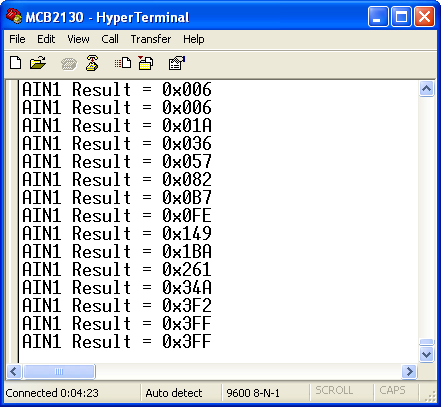This screenshot has height=407, width=441.
Task: Click the SCROLL status indicator
Action: click(x=334, y=390)
